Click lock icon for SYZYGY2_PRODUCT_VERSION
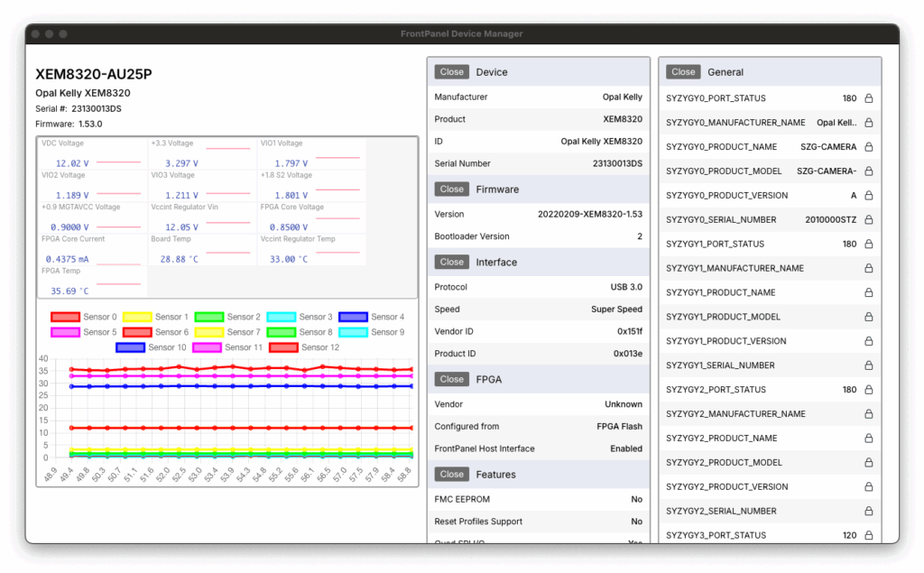Viewport: 924px width, 573px height. pos(869,487)
